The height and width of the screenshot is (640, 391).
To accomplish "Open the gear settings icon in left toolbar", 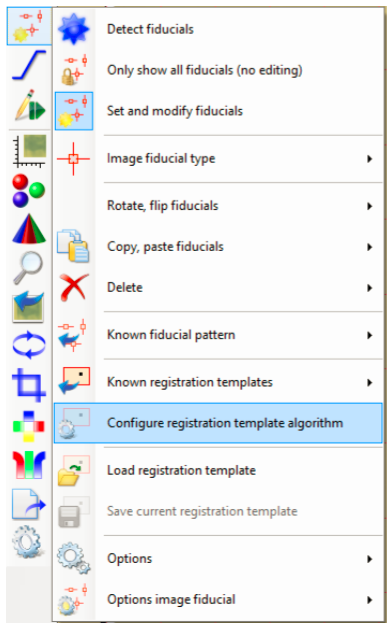I will tap(28, 542).
